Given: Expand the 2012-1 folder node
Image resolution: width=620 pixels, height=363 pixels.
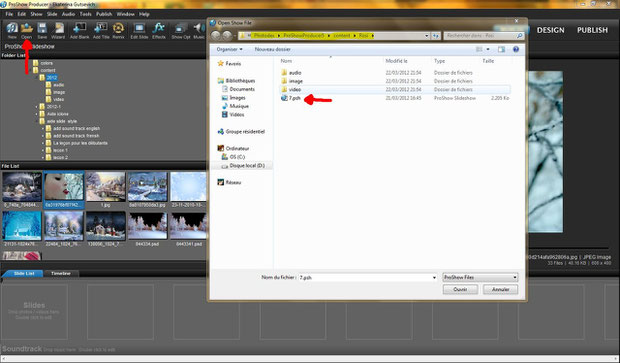Looking at the screenshot, I should pos(37,107).
